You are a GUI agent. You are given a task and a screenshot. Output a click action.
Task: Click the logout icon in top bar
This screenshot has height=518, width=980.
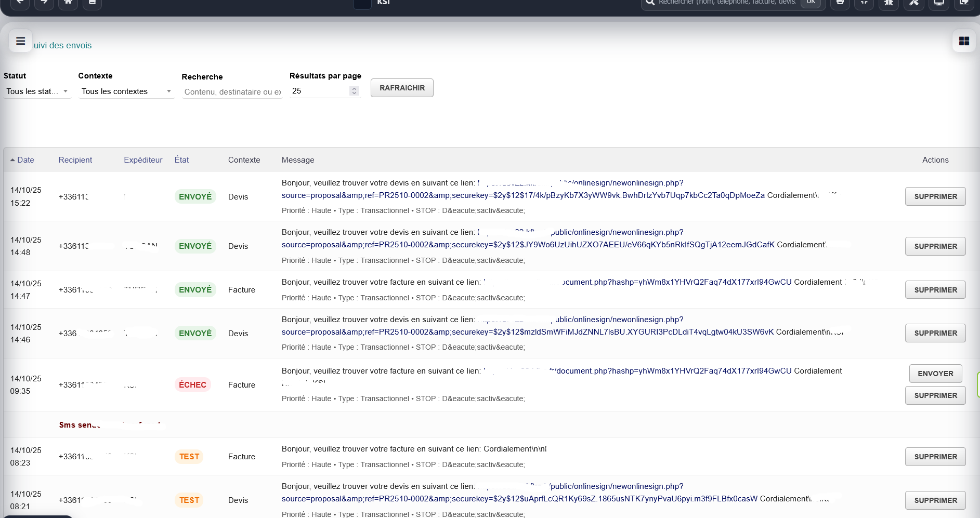964,3
